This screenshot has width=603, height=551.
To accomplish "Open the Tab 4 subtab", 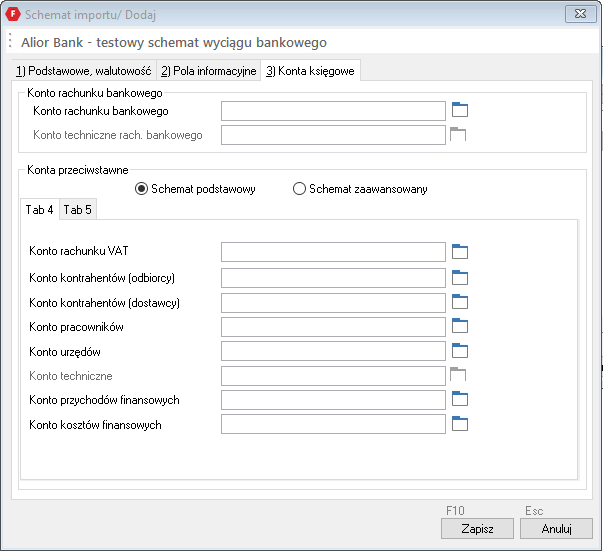I will [x=40, y=210].
